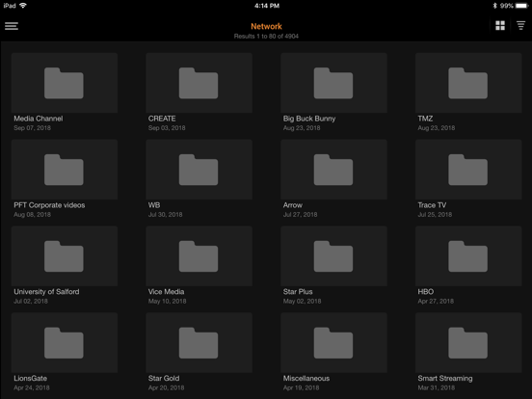Tap the Results 1 to 80 of 4904 text
532x399 pixels.
(x=266, y=36)
